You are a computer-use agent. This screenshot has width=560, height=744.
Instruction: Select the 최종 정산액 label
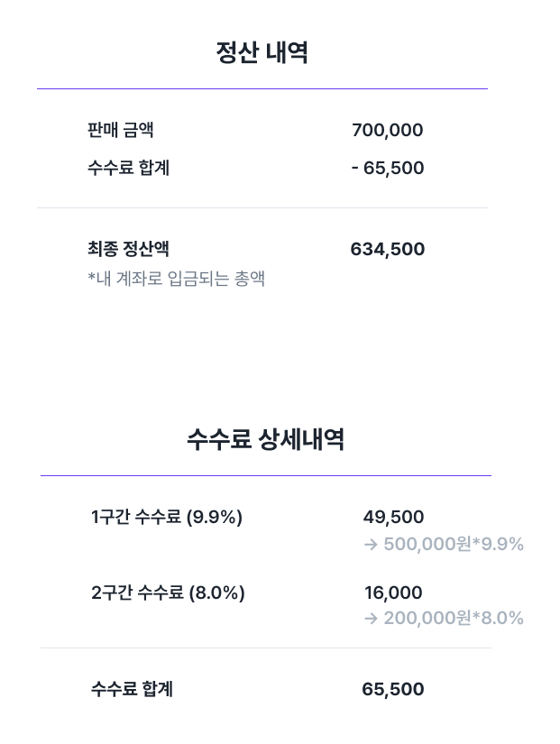pos(128,249)
